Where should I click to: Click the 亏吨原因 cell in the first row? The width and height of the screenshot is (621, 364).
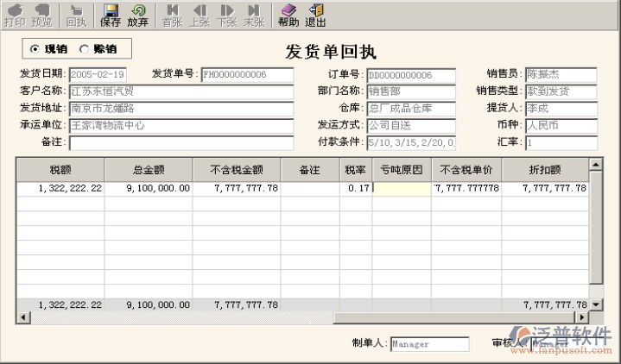(402, 188)
